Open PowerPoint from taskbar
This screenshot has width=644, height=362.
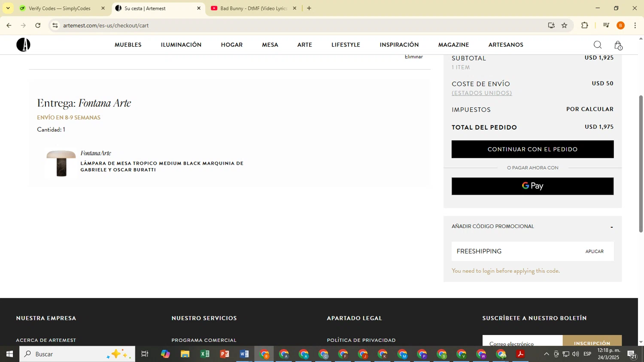225,354
